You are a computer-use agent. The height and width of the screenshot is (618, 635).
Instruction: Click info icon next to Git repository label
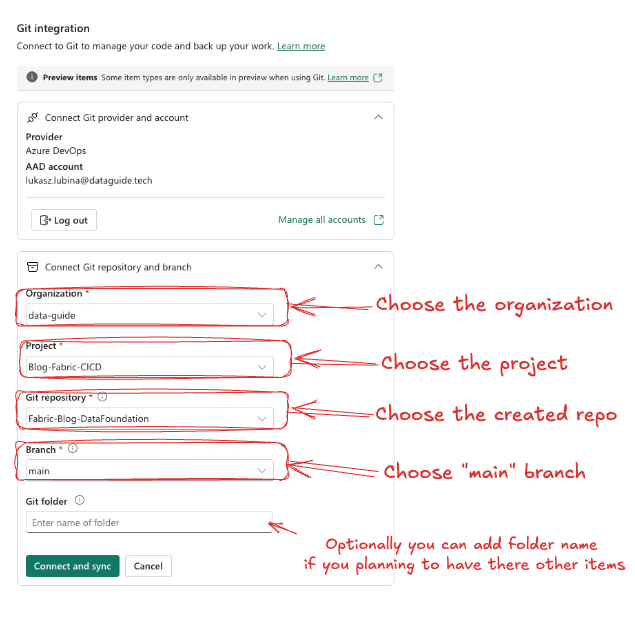[x=102, y=397]
